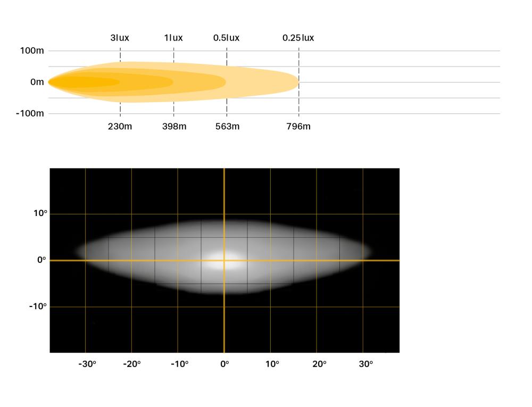532x407 pixels.
Task: Select the 796m distance label
Action: [298, 127]
